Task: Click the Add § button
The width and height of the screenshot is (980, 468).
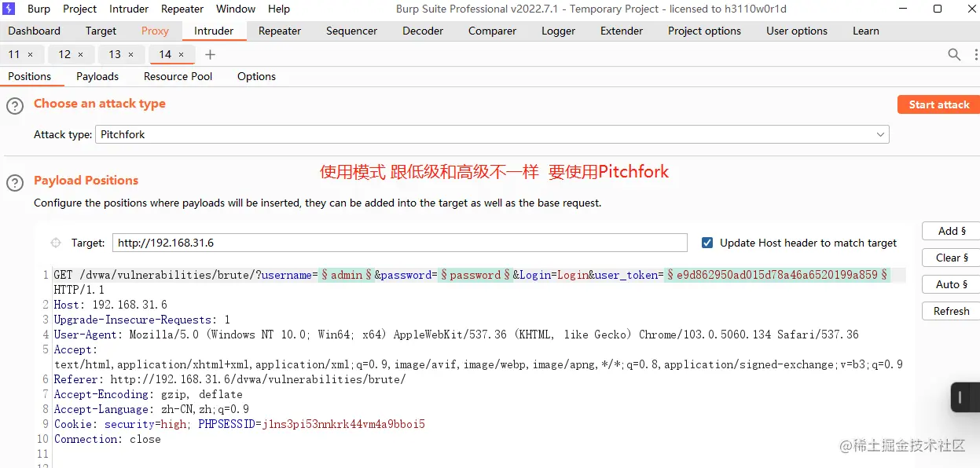Action: [x=952, y=231]
